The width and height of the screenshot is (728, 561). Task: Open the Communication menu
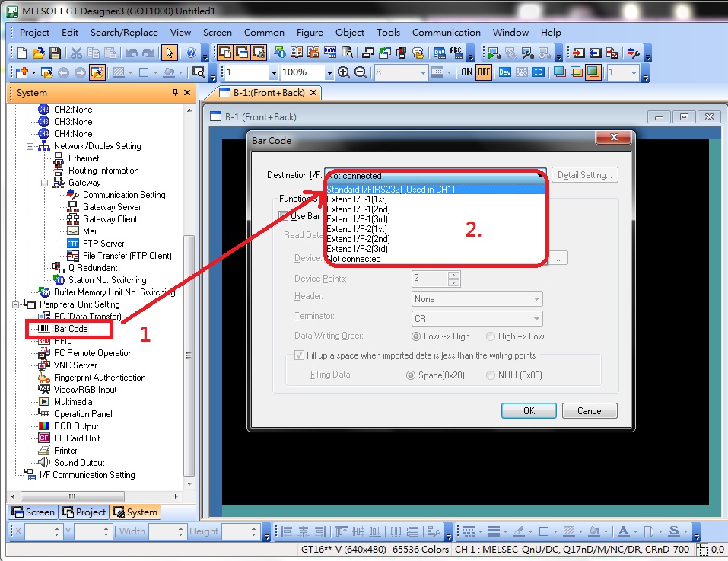446,33
